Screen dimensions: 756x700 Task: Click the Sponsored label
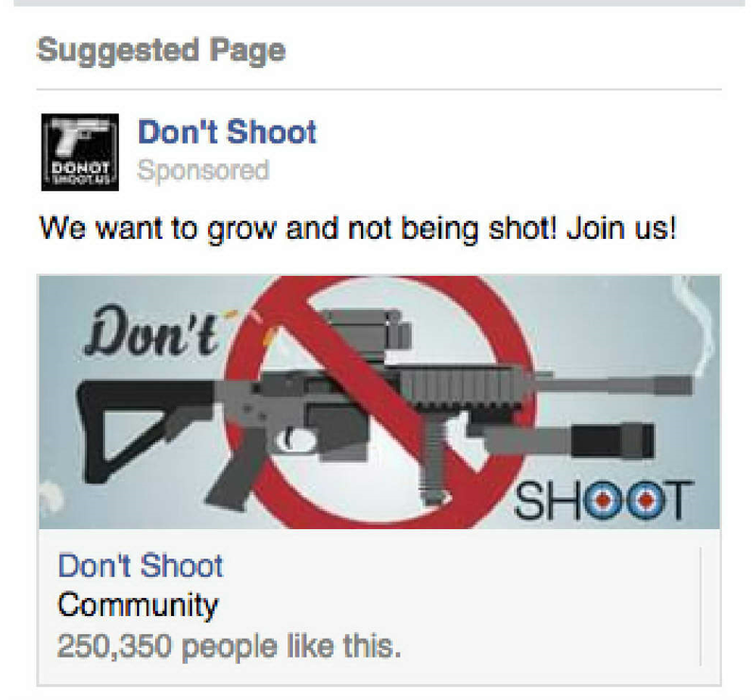[203, 170]
